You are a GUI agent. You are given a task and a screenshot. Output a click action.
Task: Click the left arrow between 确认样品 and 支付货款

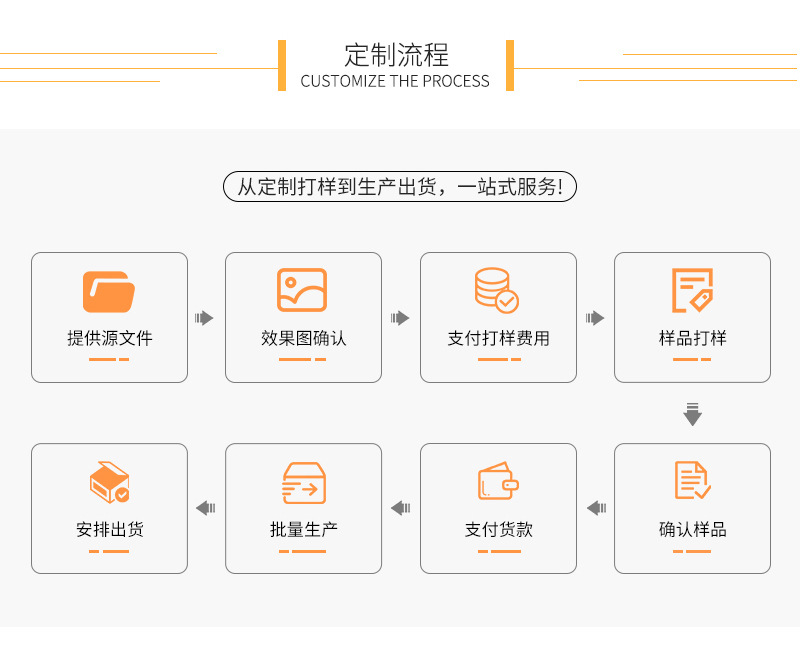point(596,508)
